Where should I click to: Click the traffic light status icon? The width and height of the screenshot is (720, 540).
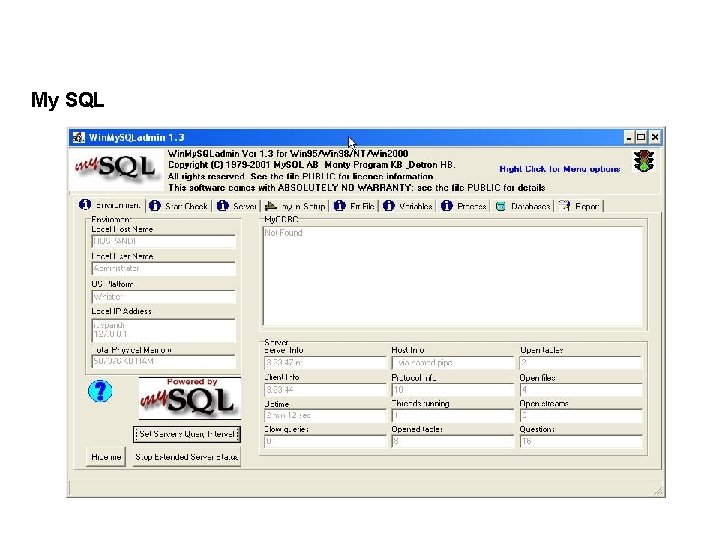(644, 161)
